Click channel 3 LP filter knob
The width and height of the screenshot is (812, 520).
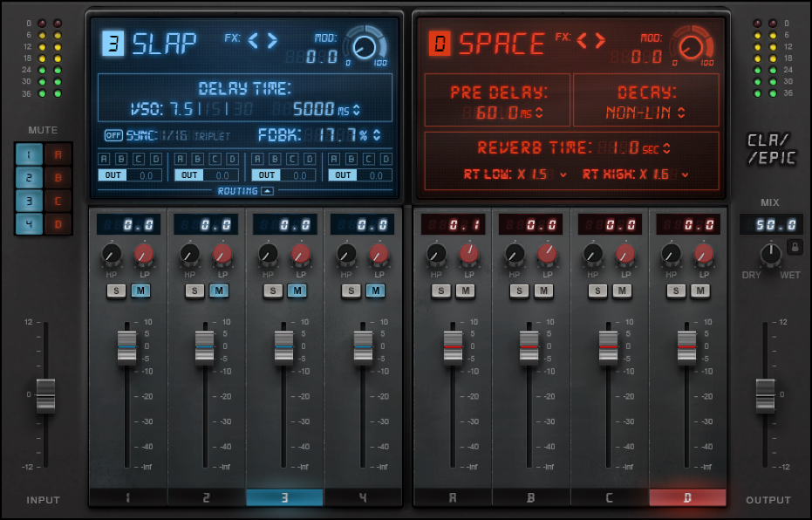[x=300, y=254]
